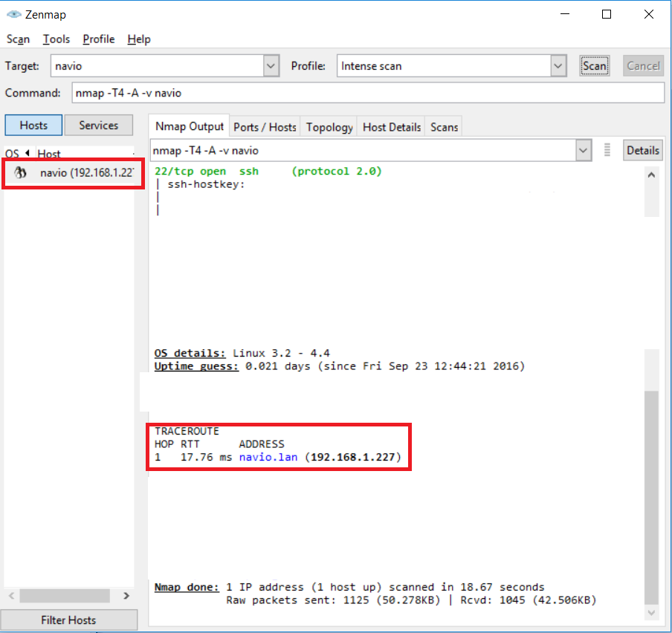Click the output scrollbar down arrow

tap(651, 612)
